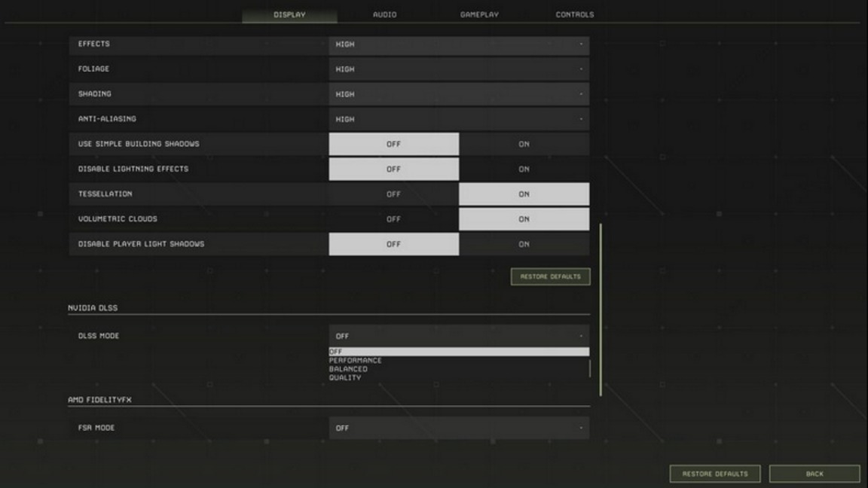Open the Controls settings tab

[575, 14]
